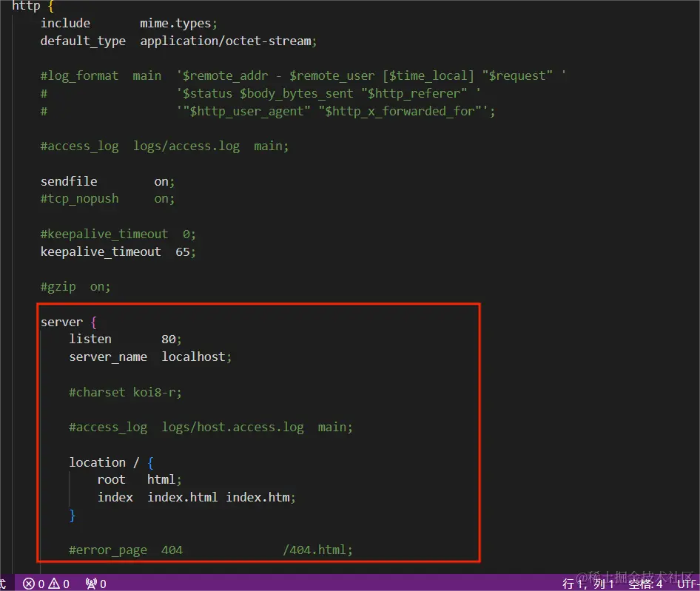Click 'application/octet-stream;' value
Image resolution: width=700 pixels, height=591 pixels.
229,41
